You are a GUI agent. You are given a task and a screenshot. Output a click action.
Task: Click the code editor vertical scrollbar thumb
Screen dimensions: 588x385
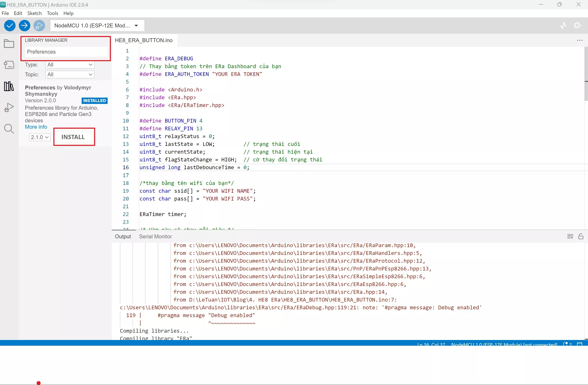[x=586, y=74]
